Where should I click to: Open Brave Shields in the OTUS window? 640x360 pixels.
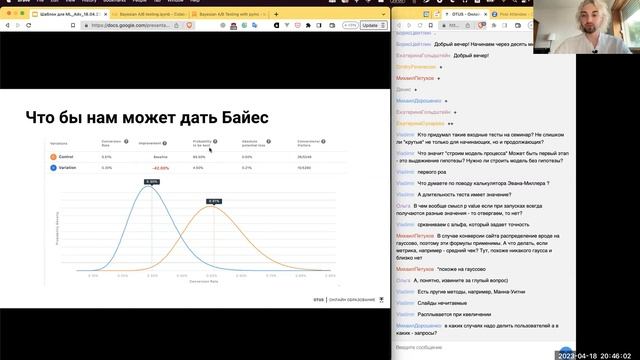(x=482, y=25)
